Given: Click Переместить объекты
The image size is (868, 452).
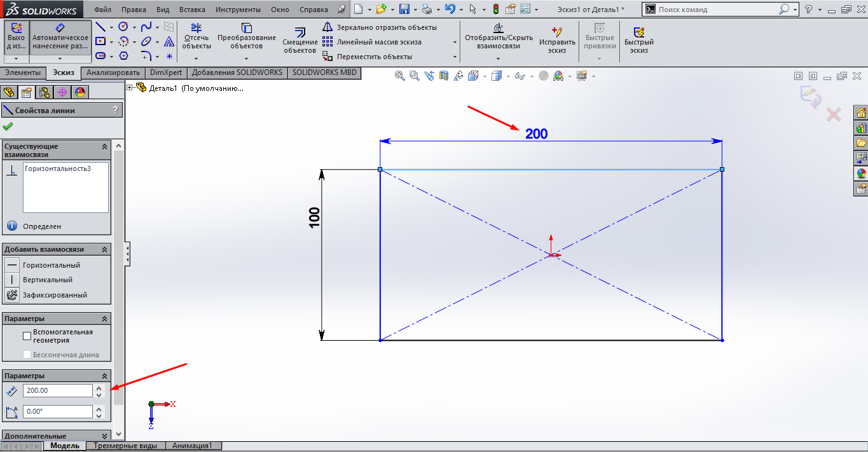Looking at the screenshot, I should point(367,57).
